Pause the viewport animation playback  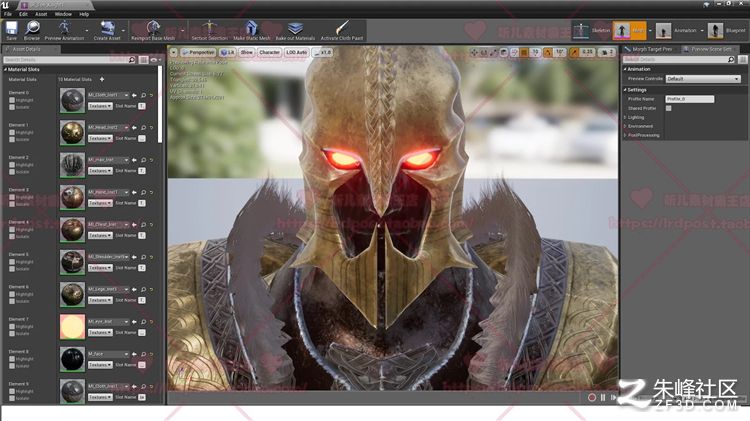pos(603,398)
